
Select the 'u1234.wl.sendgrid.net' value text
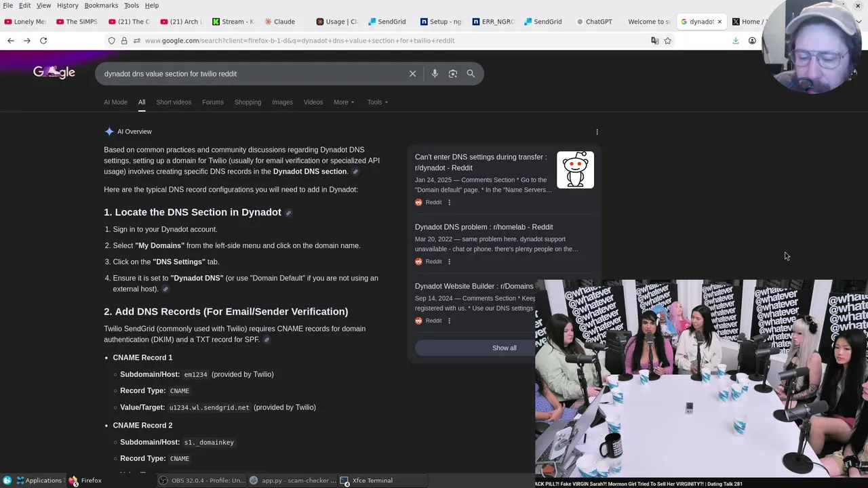209,408
